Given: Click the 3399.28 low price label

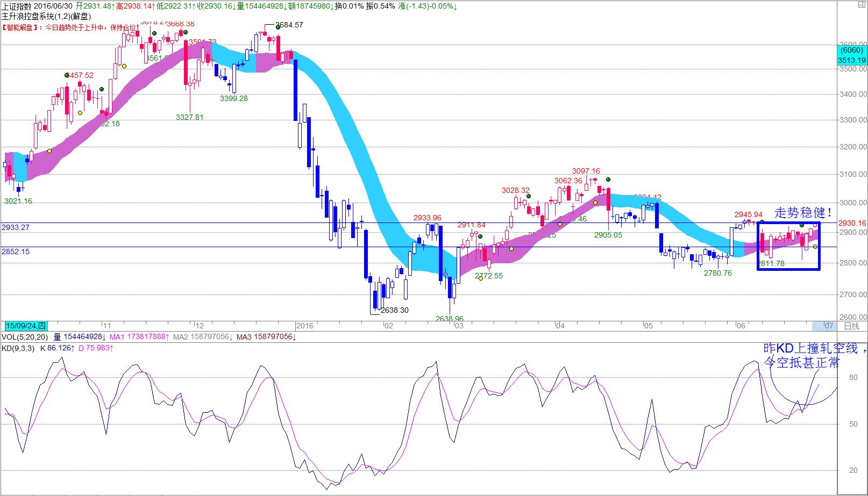Looking at the screenshot, I should pos(234,98).
